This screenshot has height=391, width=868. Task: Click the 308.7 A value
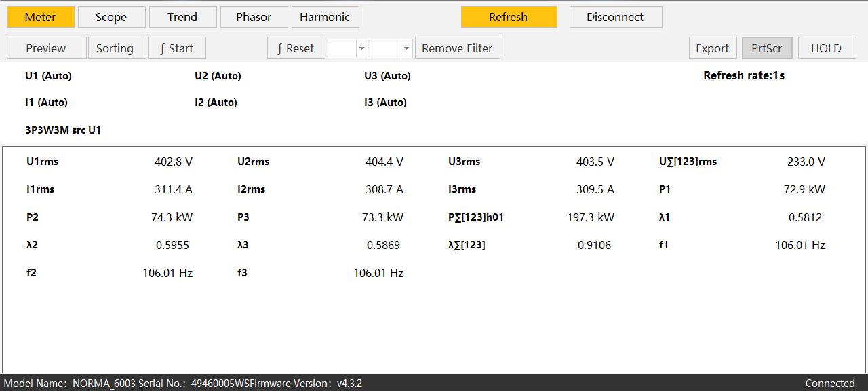click(384, 189)
